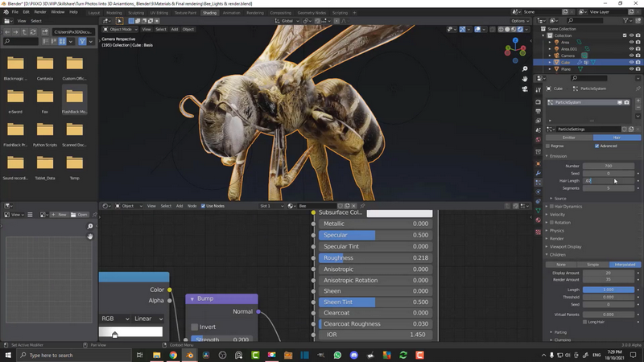Hide the Cube object in viewport

[x=631, y=63]
